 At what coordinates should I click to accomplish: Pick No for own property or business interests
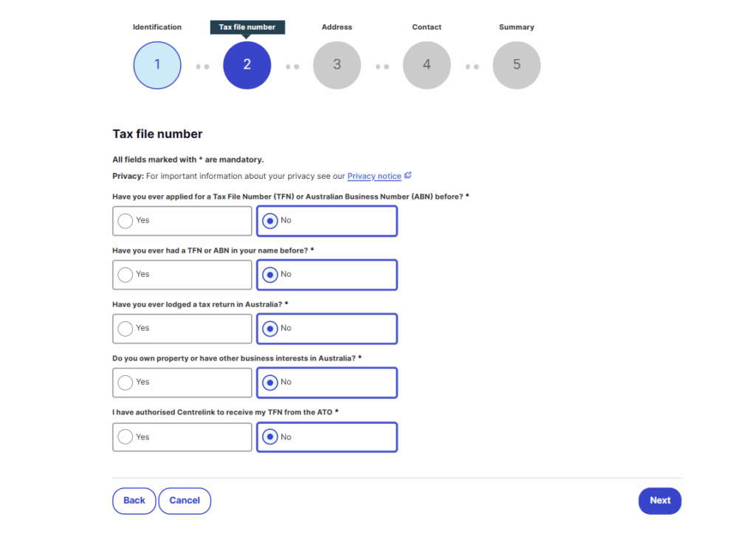[x=270, y=383]
